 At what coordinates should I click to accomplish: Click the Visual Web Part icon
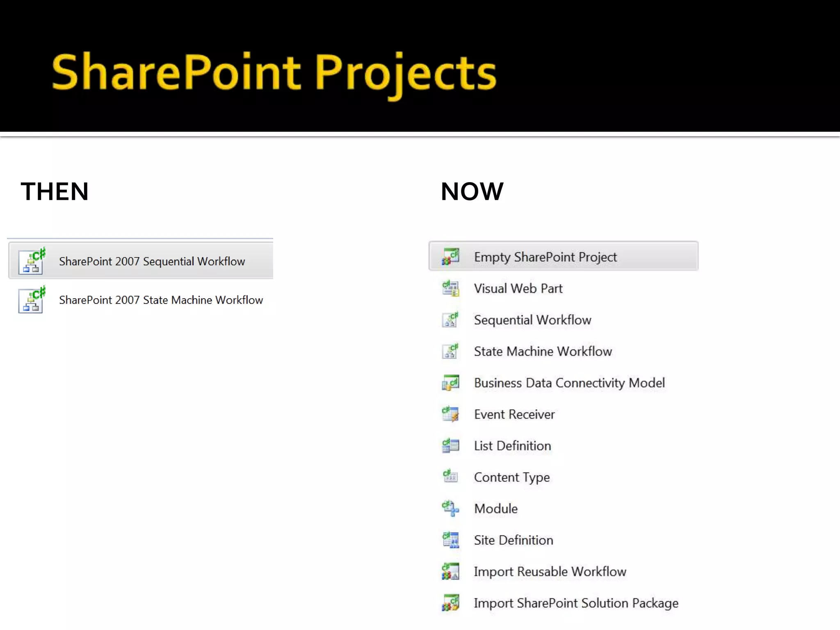(x=450, y=288)
